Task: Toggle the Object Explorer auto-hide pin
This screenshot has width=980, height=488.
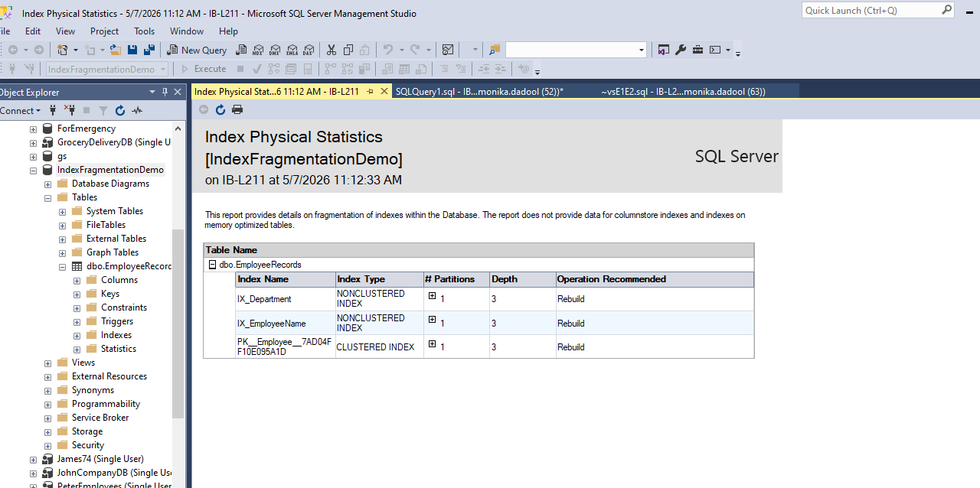Action: pos(165,92)
